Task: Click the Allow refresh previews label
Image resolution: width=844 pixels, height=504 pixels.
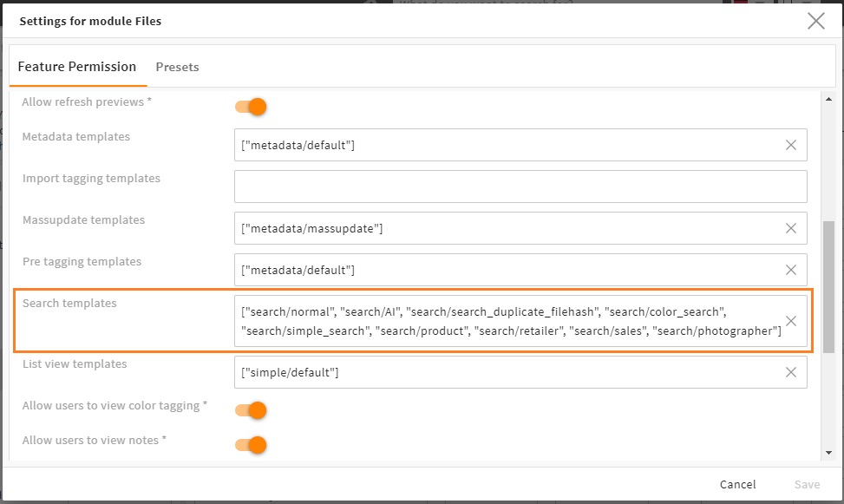Action: (x=87, y=101)
